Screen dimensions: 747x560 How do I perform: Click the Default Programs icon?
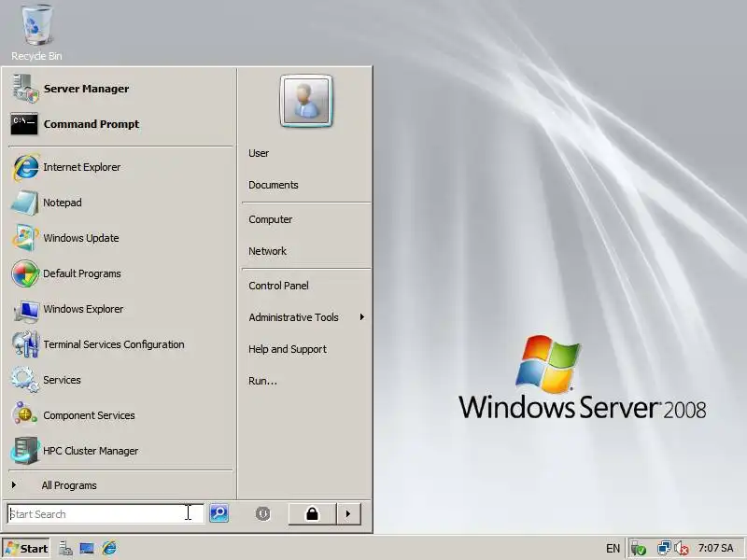(x=25, y=273)
